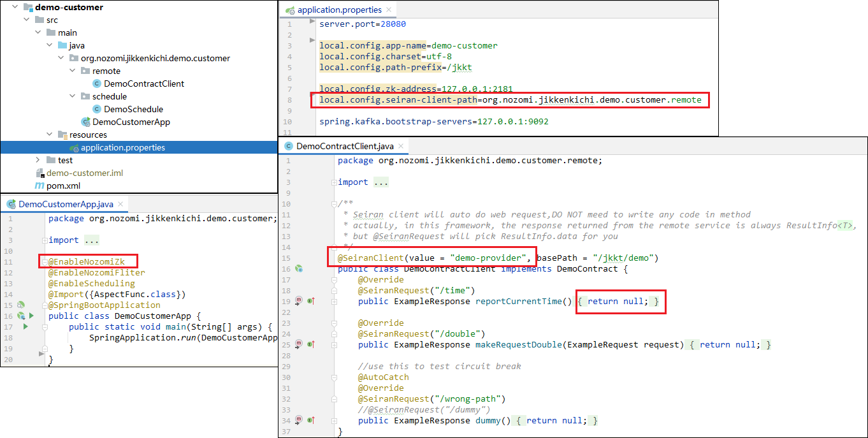Select demo-customer.iml in the project tree
868x438 pixels.
point(85,173)
